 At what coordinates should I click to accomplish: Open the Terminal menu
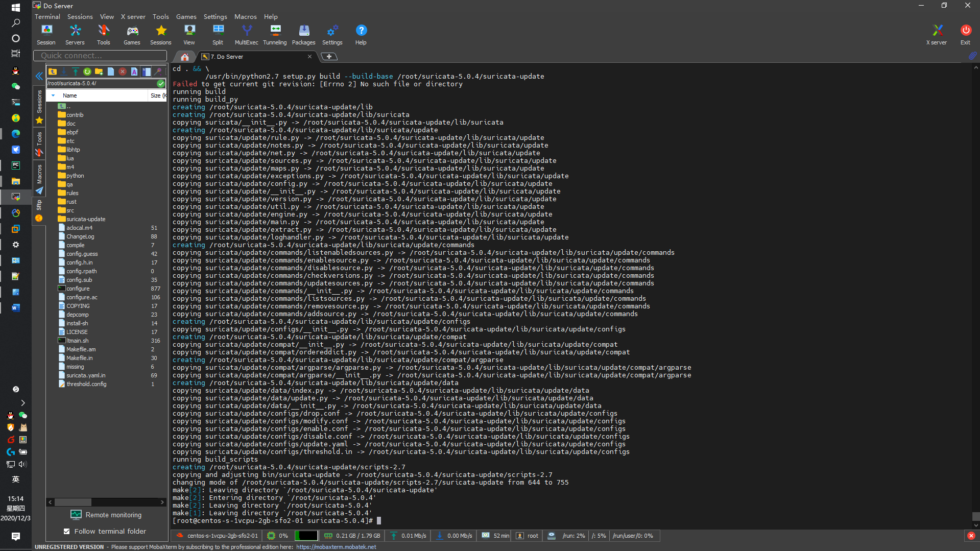(47, 16)
